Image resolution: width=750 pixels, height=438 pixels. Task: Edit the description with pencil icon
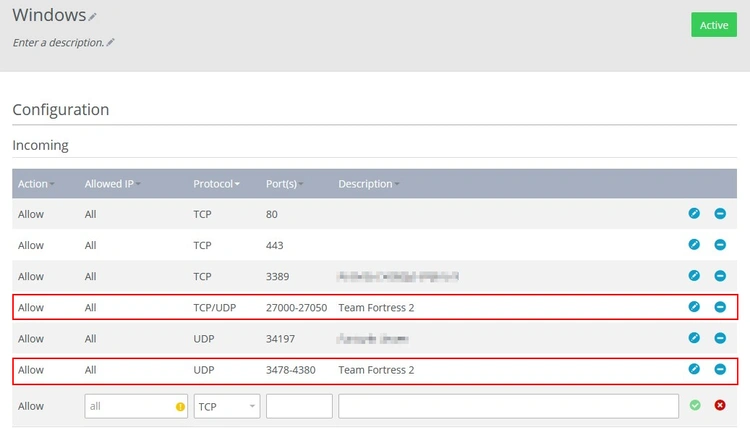111,42
